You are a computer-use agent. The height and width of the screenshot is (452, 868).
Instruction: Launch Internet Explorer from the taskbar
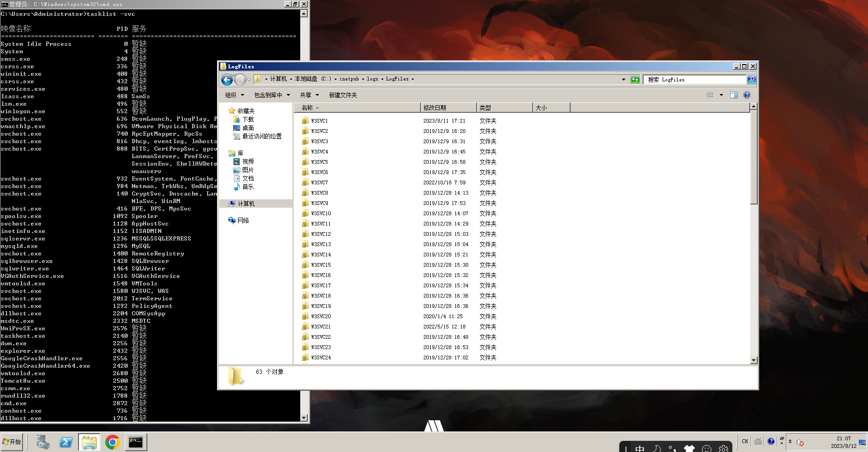pos(65,442)
